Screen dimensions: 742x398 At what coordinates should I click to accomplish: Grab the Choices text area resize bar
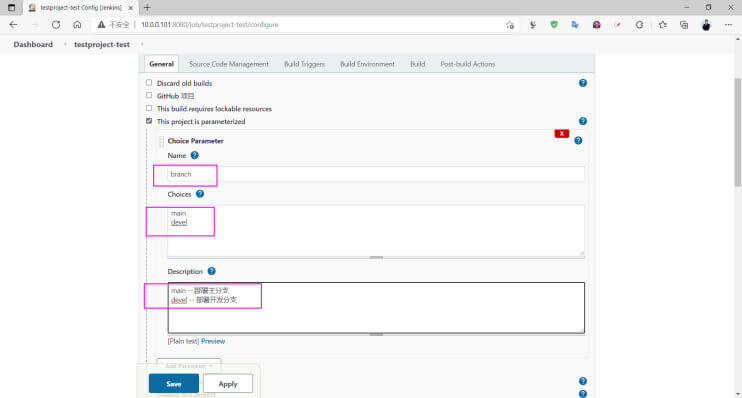(x=376, y=257)
